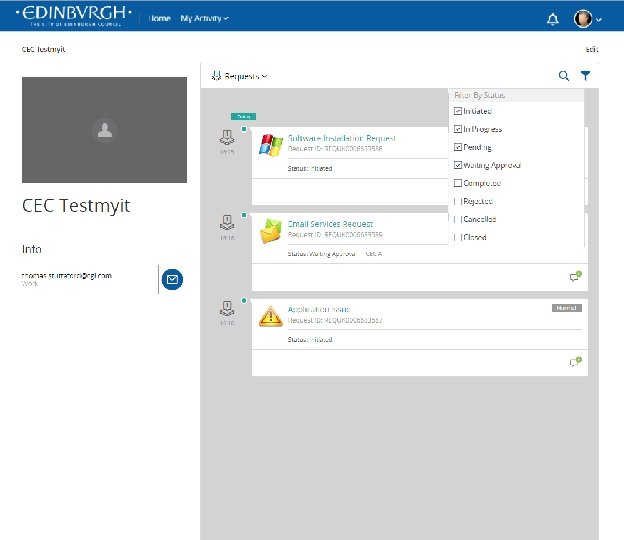This screenshot has width=624, height=540.
Task: Check the Closed status filter
Action: tap(458, 237)
